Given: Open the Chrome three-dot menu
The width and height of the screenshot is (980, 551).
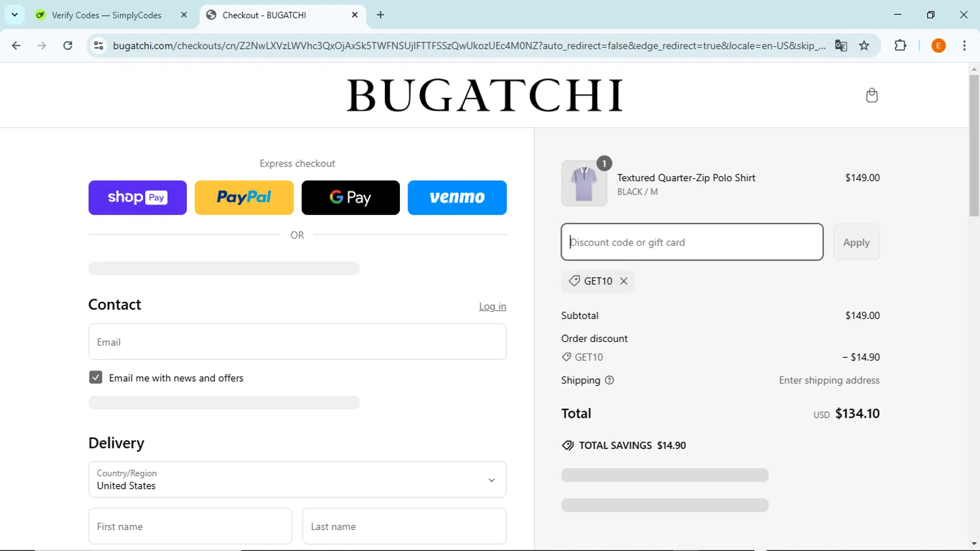Looking at the screenshot, I should [x=964, y=46].
